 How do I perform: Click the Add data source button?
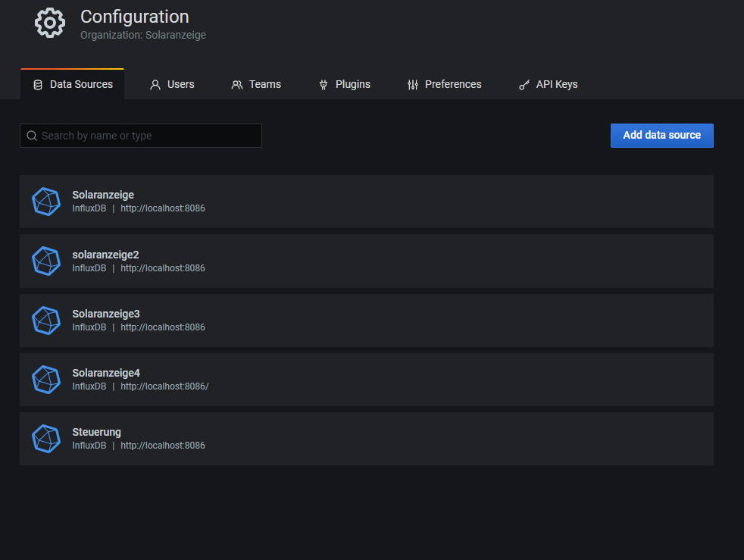(661, 135)
